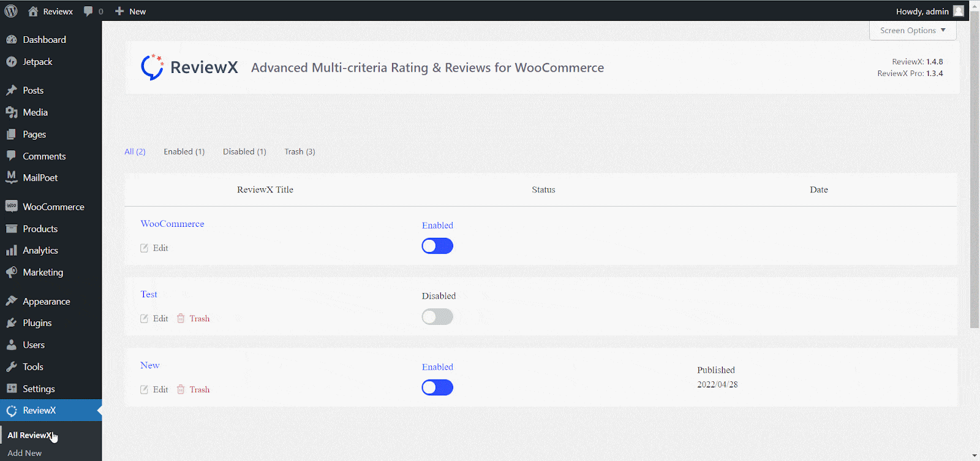Click the Published label in New row

click(x=716, y=370)
